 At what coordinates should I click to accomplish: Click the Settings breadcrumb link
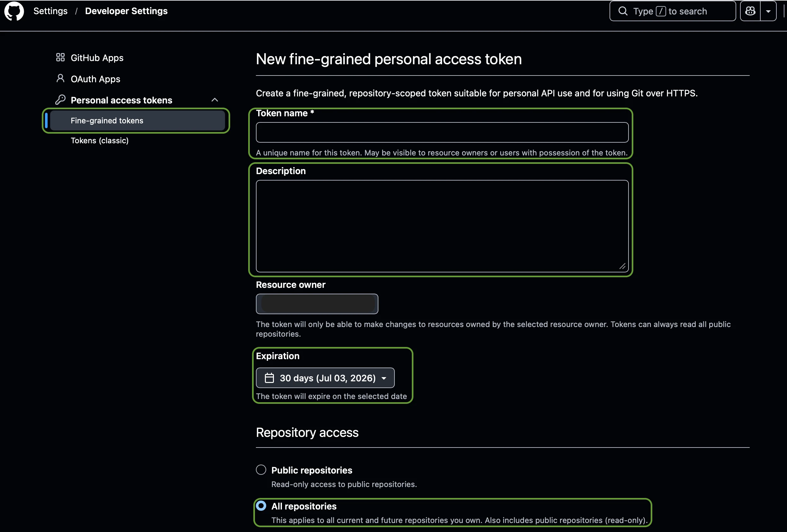tap(50, 11)
